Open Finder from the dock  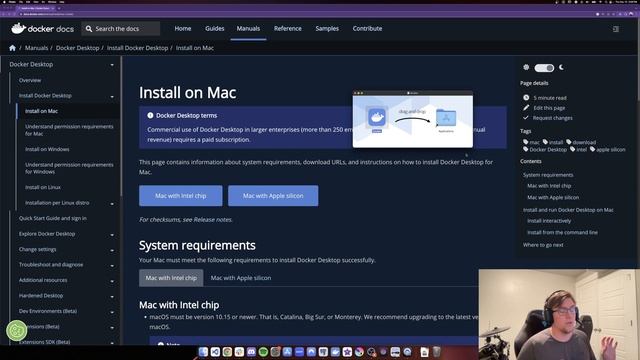pyautogui.click(x=203, y=351)
